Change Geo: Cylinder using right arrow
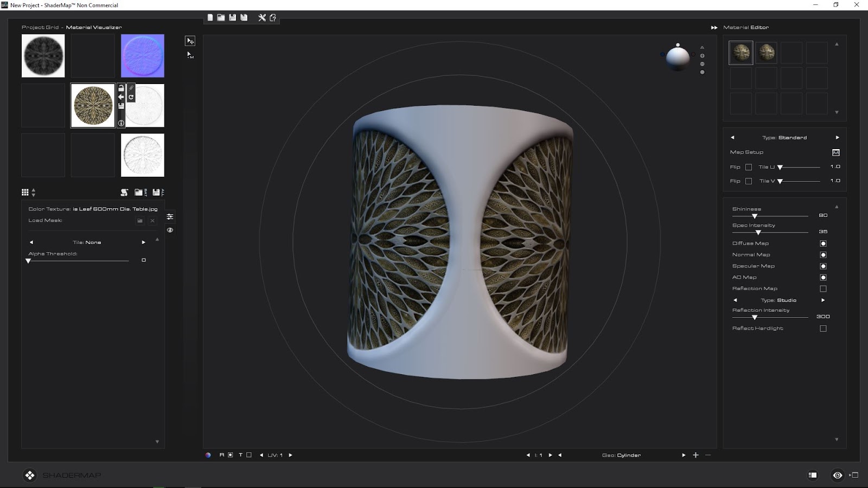The width and height of the screenshot is (868, 488). point(683,455)
